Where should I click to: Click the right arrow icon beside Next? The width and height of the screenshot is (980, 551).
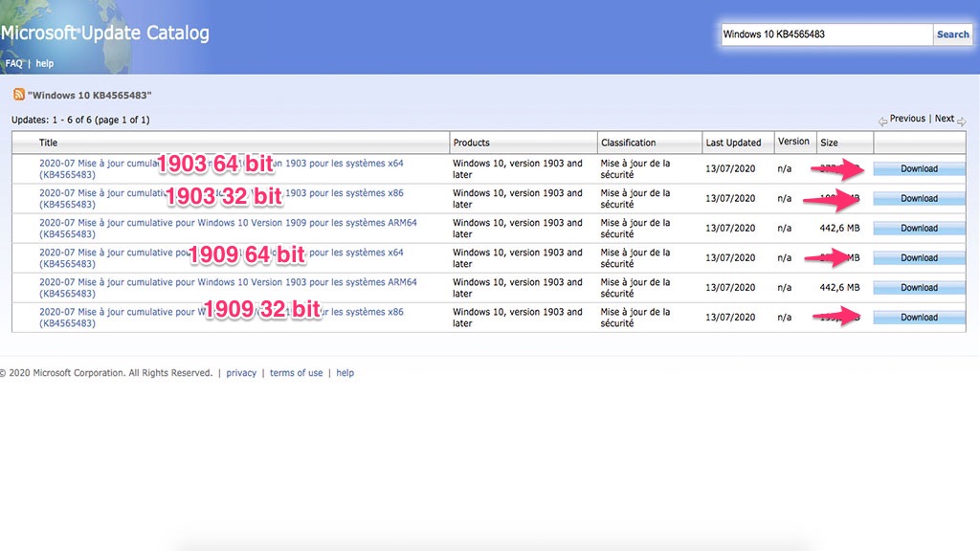point(961,121)
